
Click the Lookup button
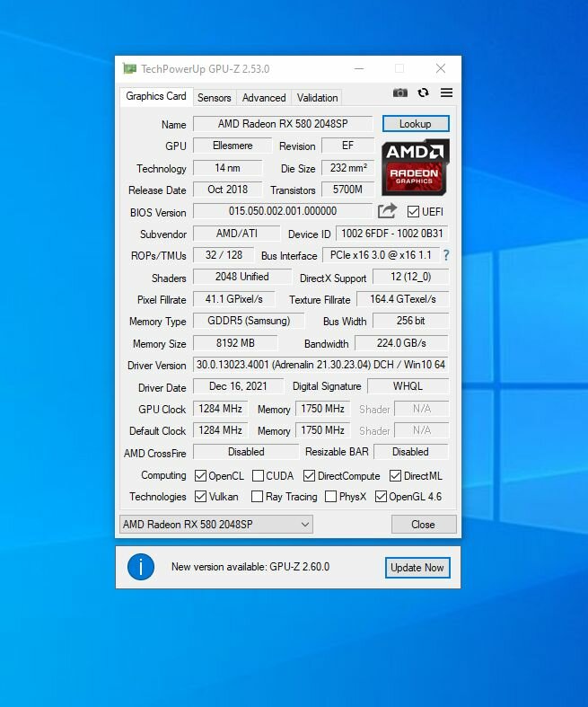tap(416, 124)
